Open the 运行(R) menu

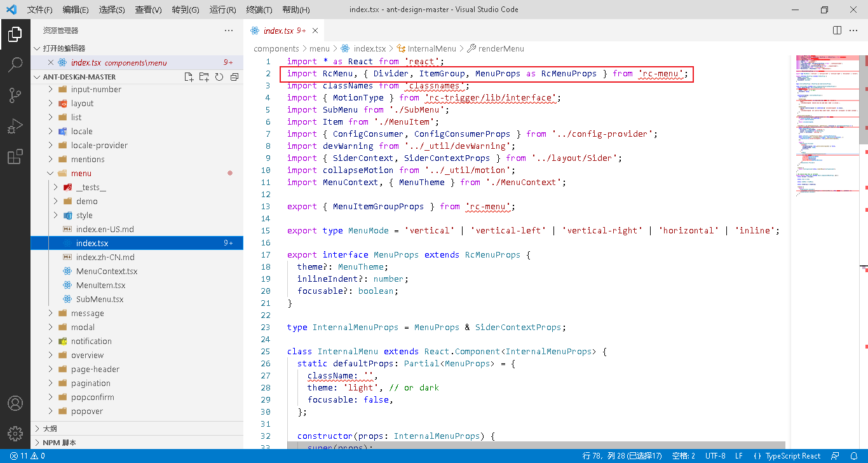click(222, 10)
